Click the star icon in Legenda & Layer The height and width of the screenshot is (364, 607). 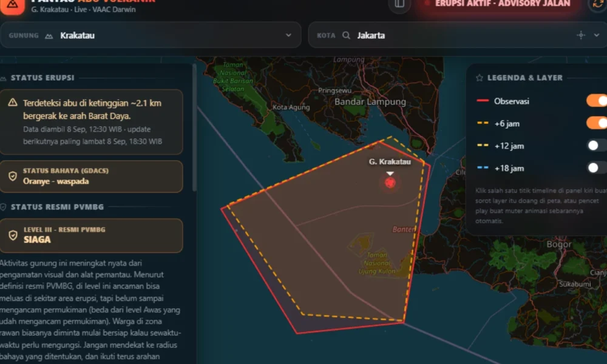click(x=480, y=78)
